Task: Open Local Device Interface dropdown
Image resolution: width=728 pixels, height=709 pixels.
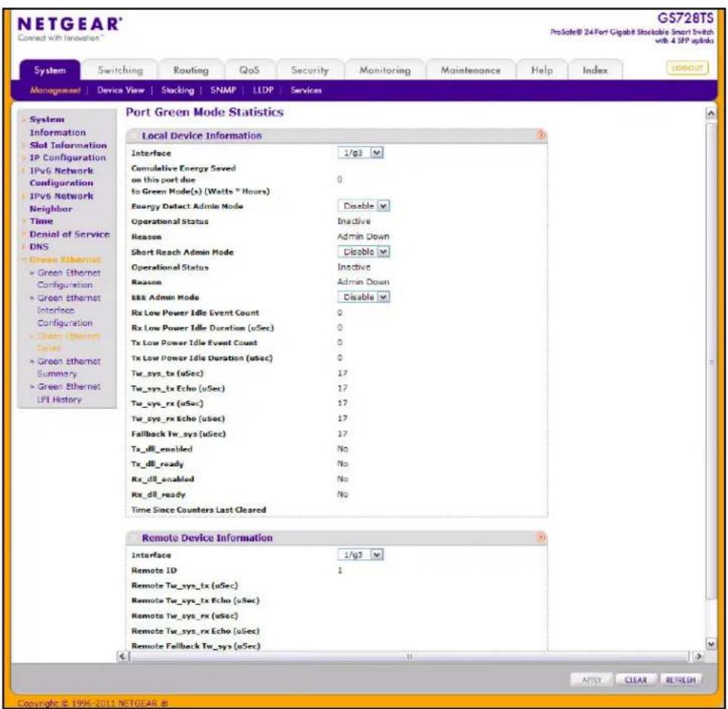Action: (x=361, y=153)
